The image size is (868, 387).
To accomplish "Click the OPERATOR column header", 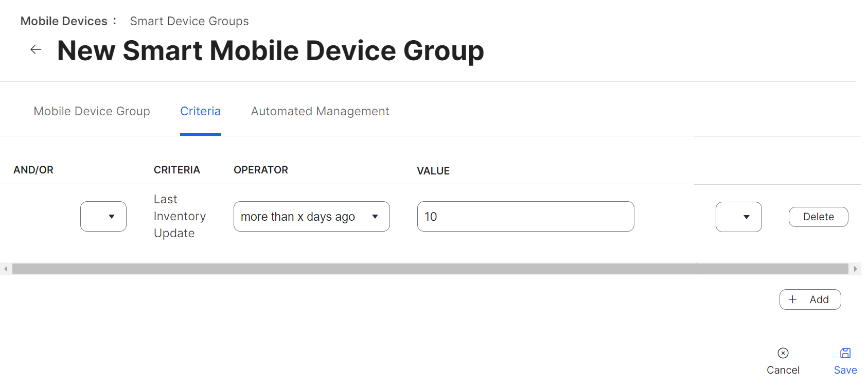I will click(260, 170).
